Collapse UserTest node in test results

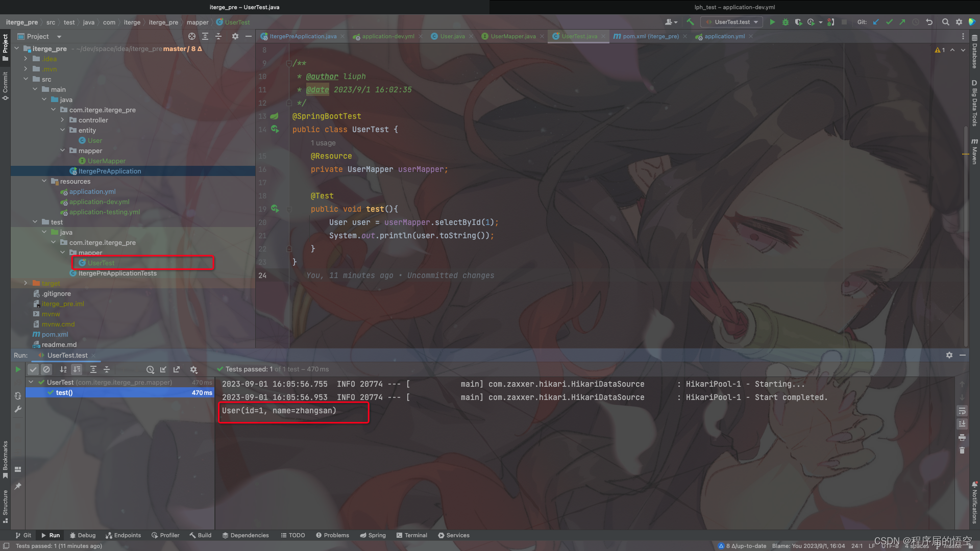click(x=31, y=382)
